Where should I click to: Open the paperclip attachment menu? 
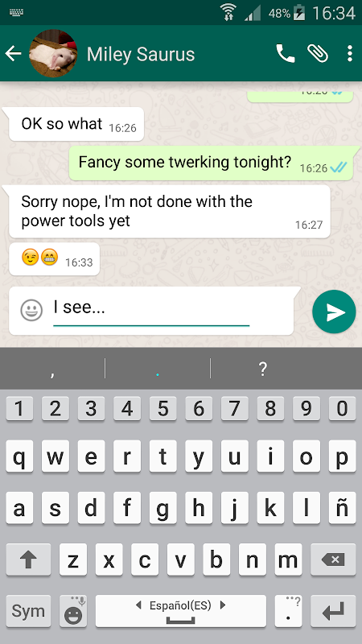(x=318, y=53)
